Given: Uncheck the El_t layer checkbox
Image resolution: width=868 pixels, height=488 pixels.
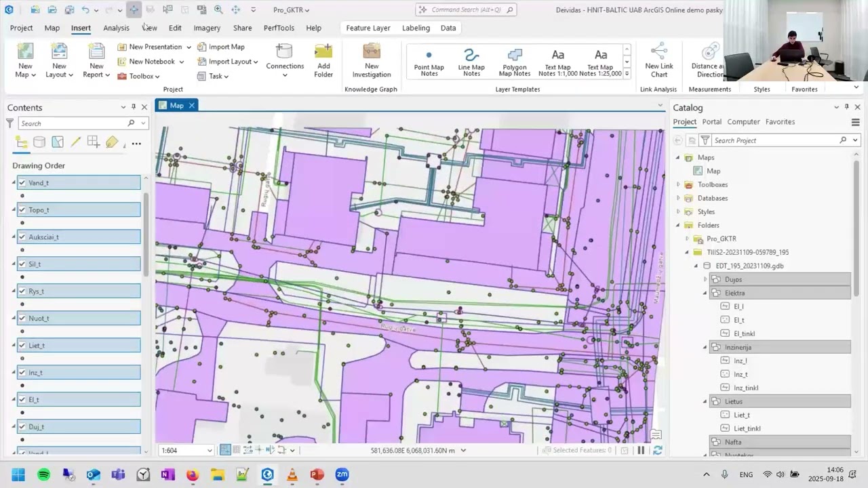Looking at the screenshot, I should [22, 400].
